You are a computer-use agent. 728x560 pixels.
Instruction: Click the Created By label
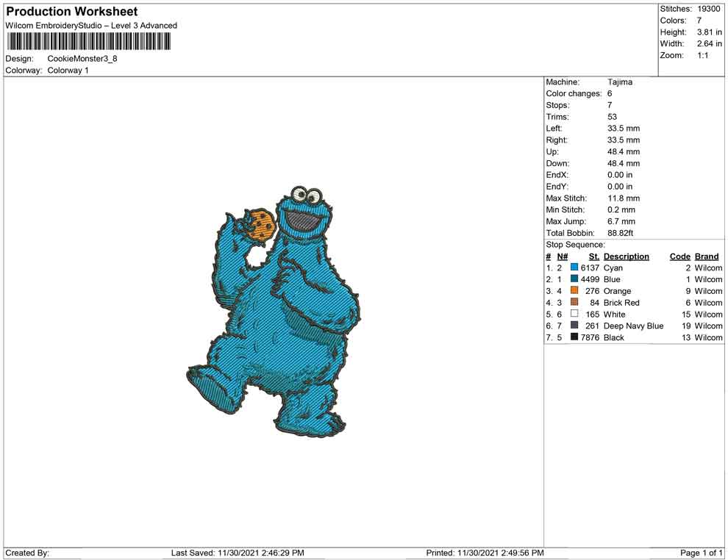27,553
